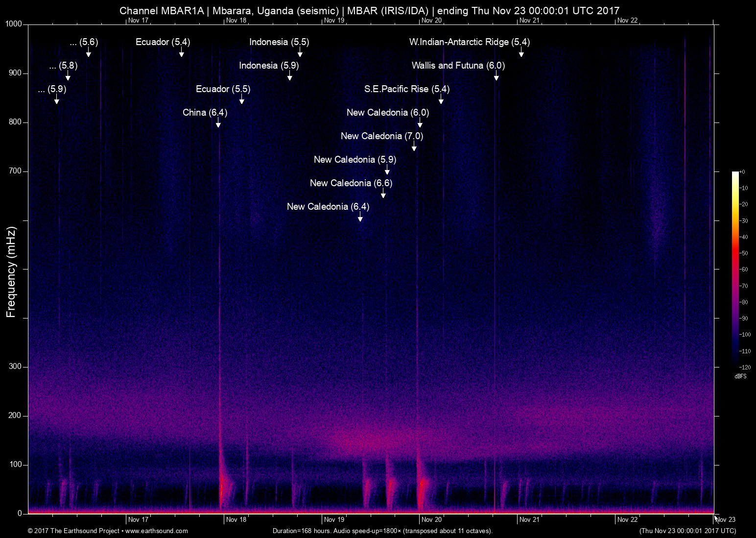Click the dBFS unit label under the color scale

coord(740,376)
